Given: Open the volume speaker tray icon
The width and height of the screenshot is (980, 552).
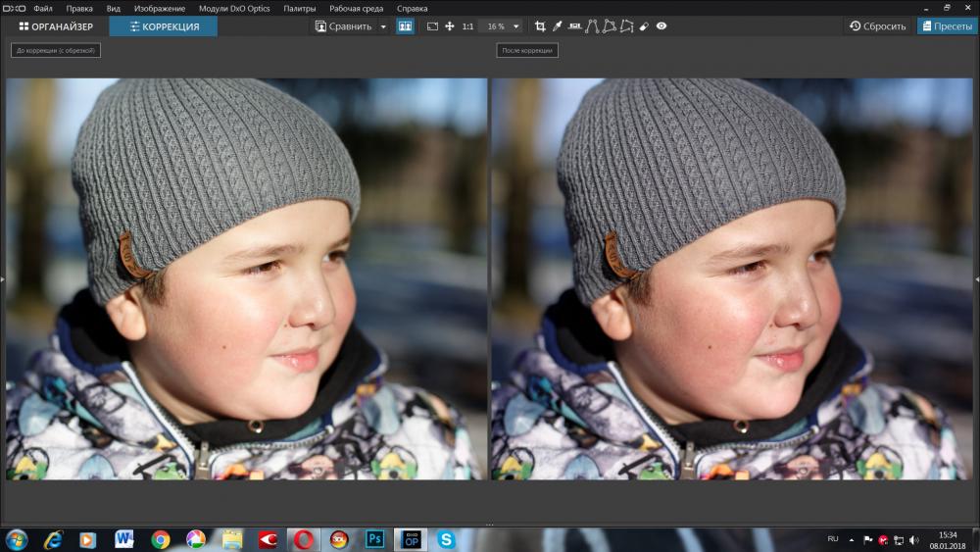Looking at the screenshot, I should click(x=914, y=540).
